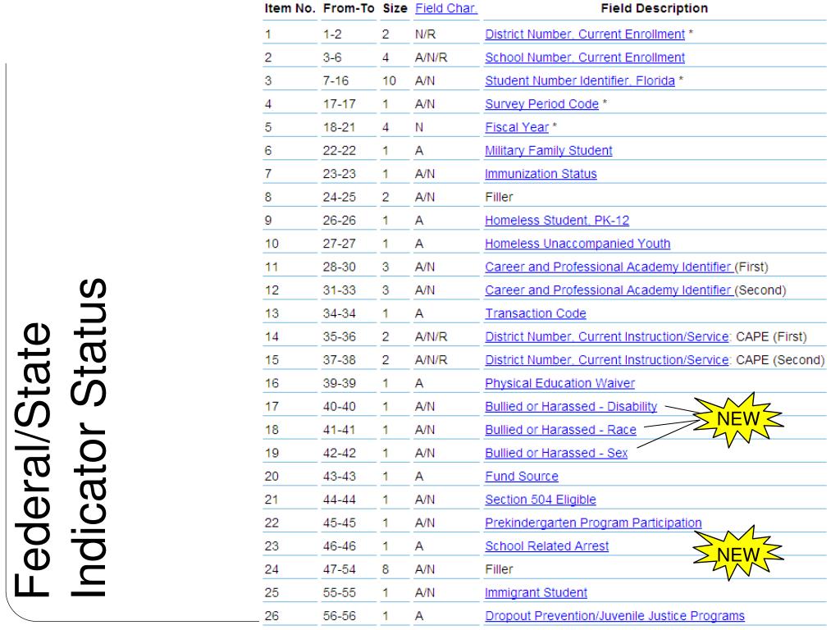Open the School Related Arrest link
This screenshot has width=840, height=630.
[x=546, y=546]
